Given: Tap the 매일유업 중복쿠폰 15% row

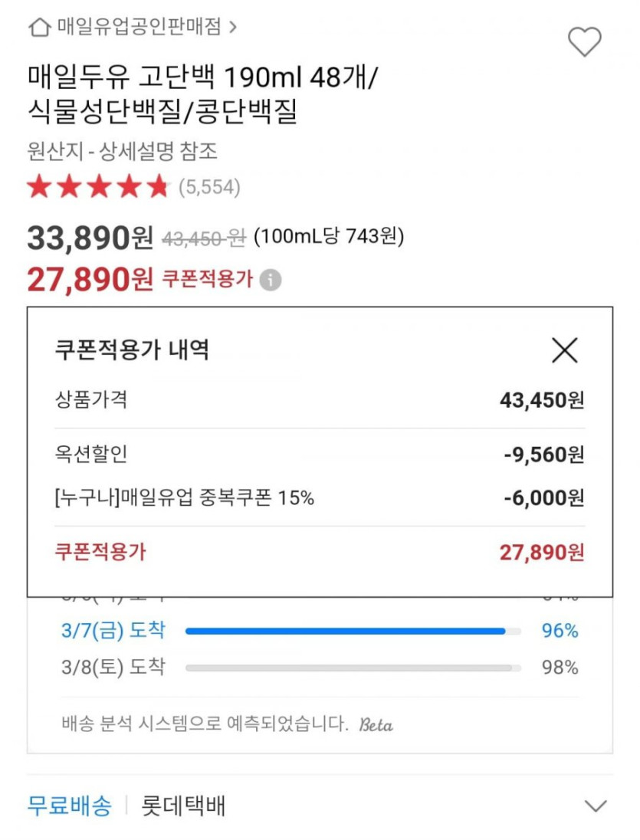Looking at the screenshot, I should pos(185,497).
